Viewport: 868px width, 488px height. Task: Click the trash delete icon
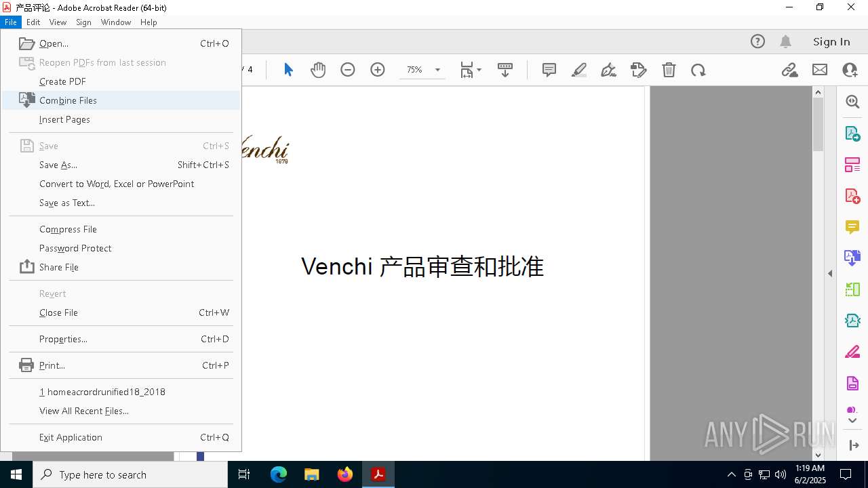669,70
